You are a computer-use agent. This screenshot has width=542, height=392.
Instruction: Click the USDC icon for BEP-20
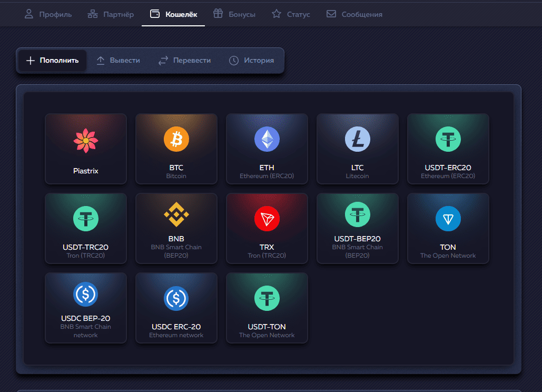(x=86, y=294)
